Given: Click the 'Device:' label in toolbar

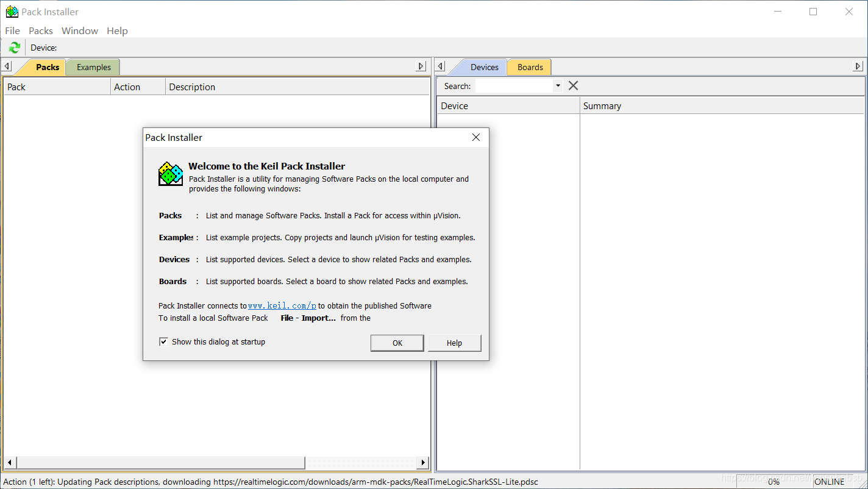Looking at the screenshot, I should click(x=44, y=48).
